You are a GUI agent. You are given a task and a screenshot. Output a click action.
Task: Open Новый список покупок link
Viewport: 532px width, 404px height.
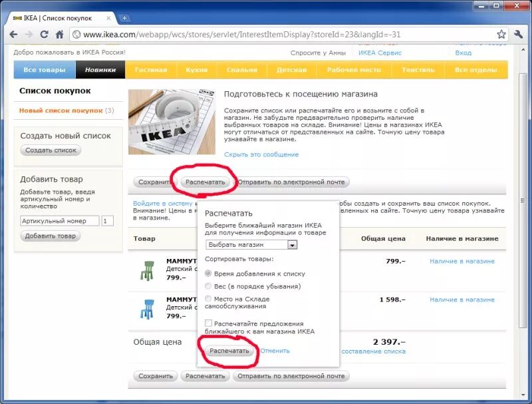pos(61,110)
